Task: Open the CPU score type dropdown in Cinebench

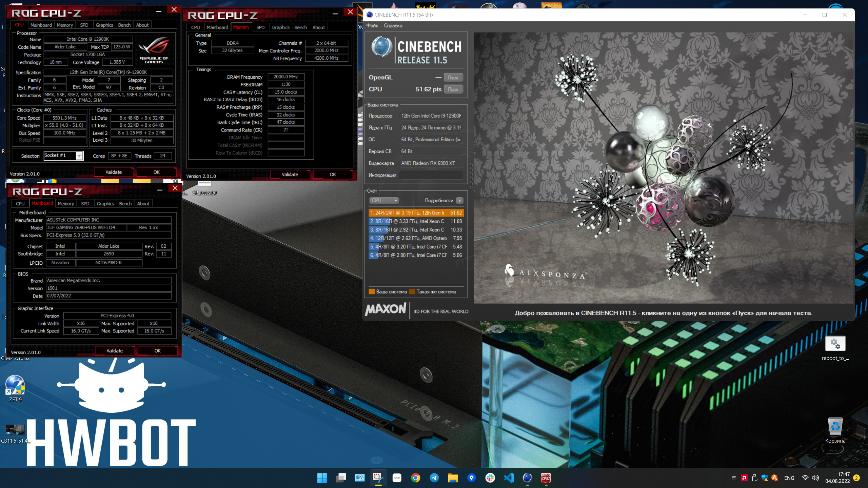Action: click(x=384, y=200)
